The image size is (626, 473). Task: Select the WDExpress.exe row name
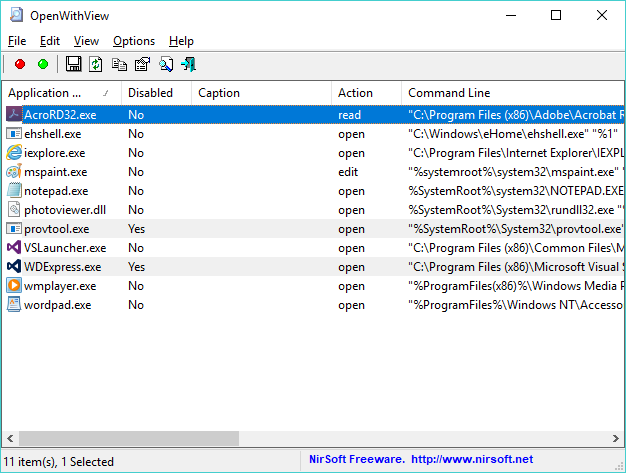[63, 267]
